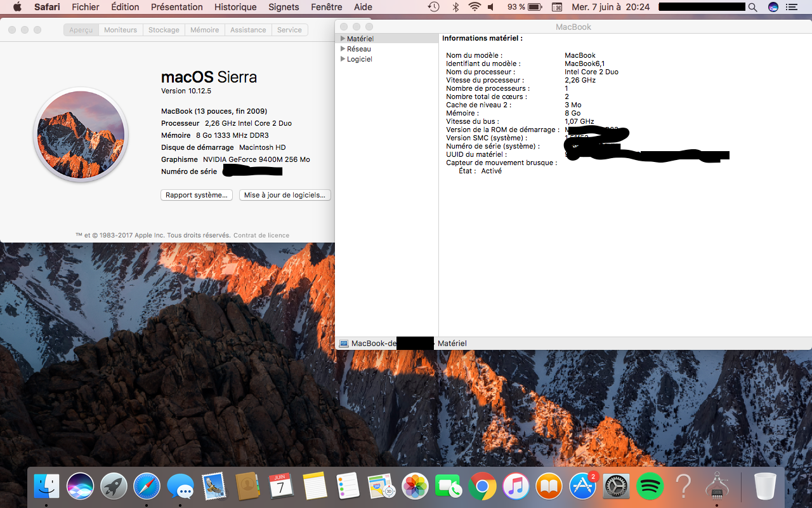This screenshot has width=812, height=508.
Task: Open the Calendar icon showing 7
Action: point(281,487)
